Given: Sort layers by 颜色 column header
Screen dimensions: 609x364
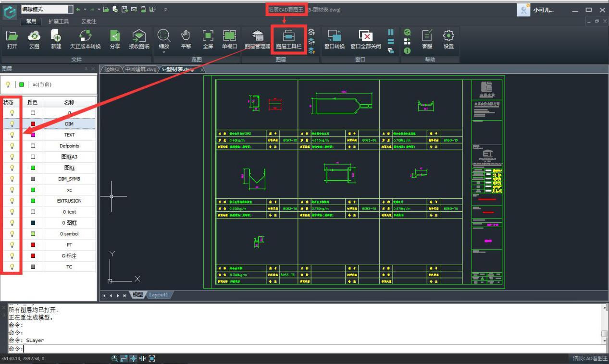Looking at the screenshot, I should pyautogui.click(x=33, y=102).
